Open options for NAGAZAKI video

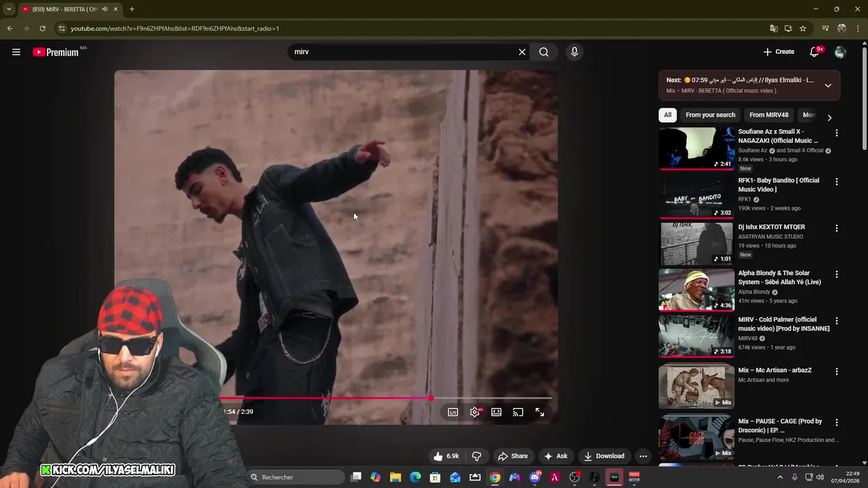coord(836,134)
